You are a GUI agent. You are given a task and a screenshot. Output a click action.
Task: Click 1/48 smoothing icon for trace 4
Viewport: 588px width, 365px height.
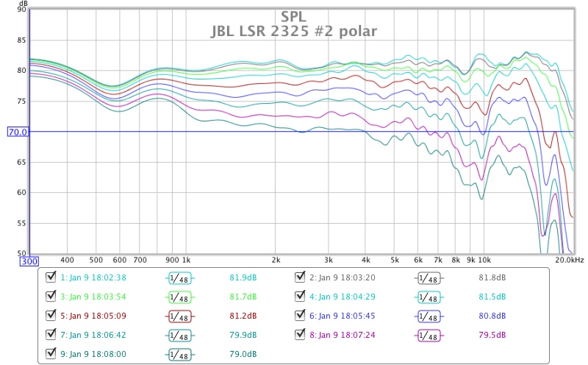(x=429, y=297)
